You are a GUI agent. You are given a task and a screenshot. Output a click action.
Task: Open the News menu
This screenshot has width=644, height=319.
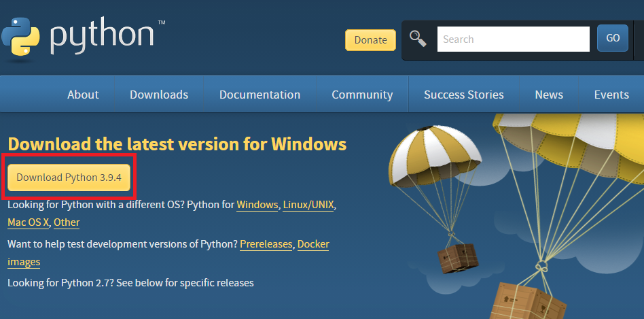click(x=549, y=95)
